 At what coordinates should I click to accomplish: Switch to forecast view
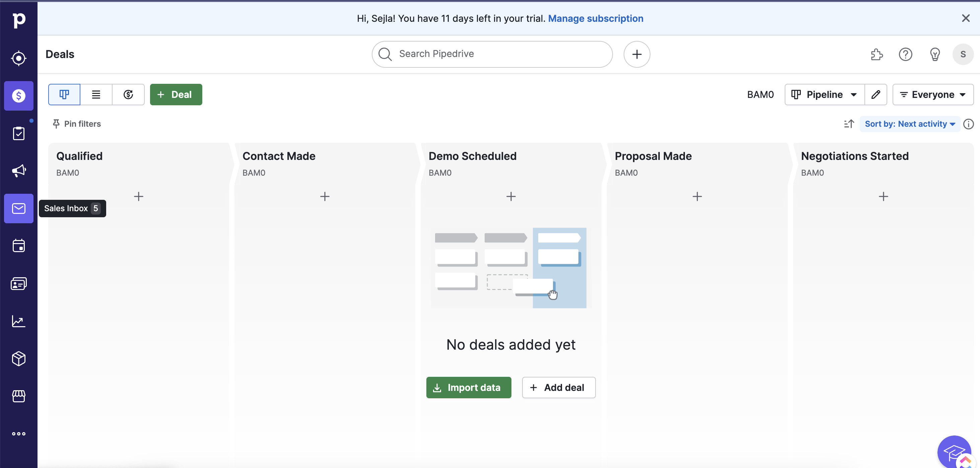pyautogui.click(x=128, y=95)
